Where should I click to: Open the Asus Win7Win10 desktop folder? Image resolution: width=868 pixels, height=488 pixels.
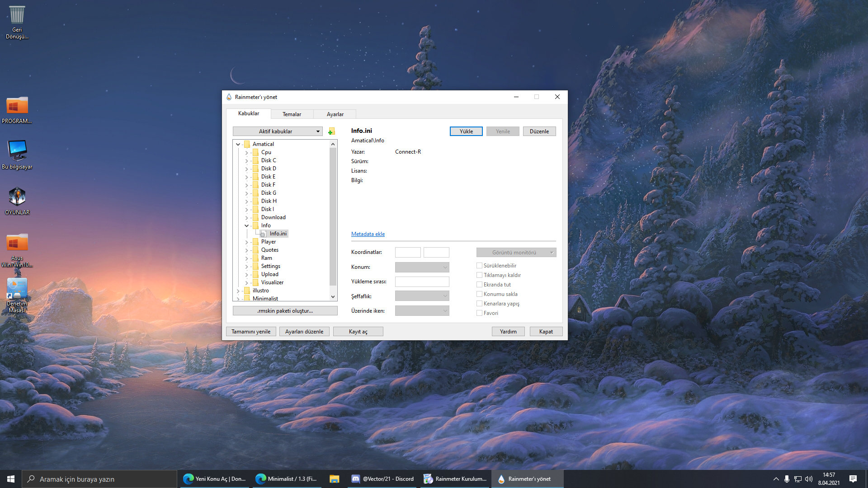coord(17,250)
